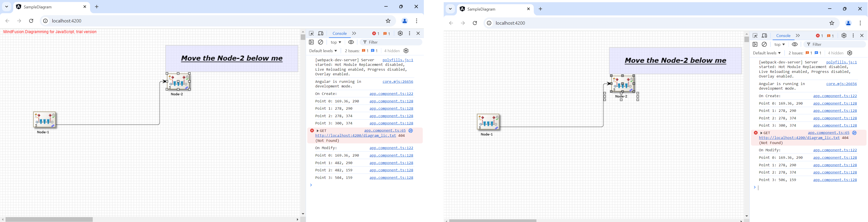
Task: Open the 'top' context dropdown in right DevTools
Action: coord(779,45)
